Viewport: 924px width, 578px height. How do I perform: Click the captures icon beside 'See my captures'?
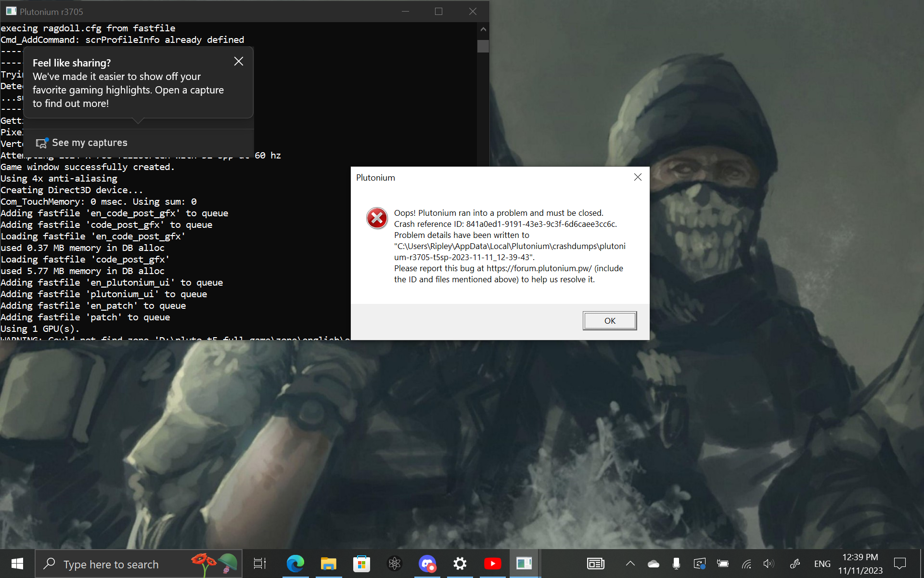pyautogui.click(x=42, y=143)
